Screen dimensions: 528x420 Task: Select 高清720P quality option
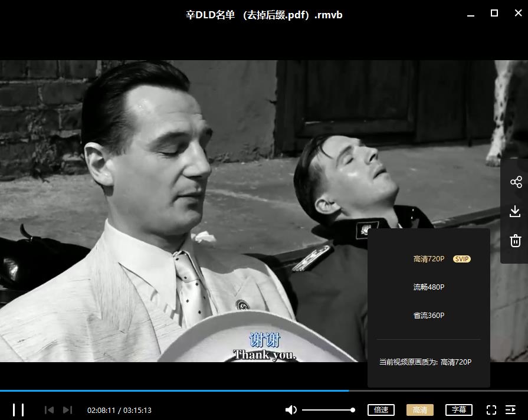(429, 259)
